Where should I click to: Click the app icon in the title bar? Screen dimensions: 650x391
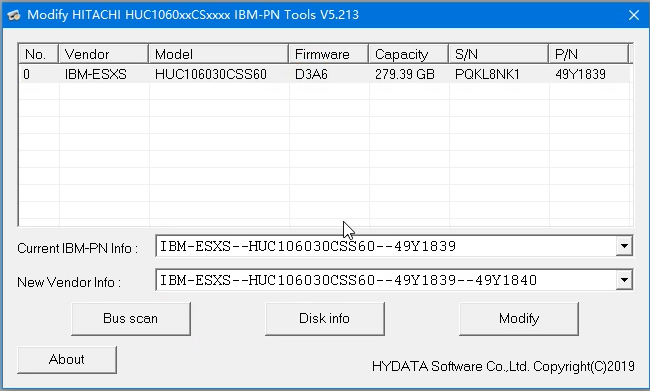coord(14,15)
